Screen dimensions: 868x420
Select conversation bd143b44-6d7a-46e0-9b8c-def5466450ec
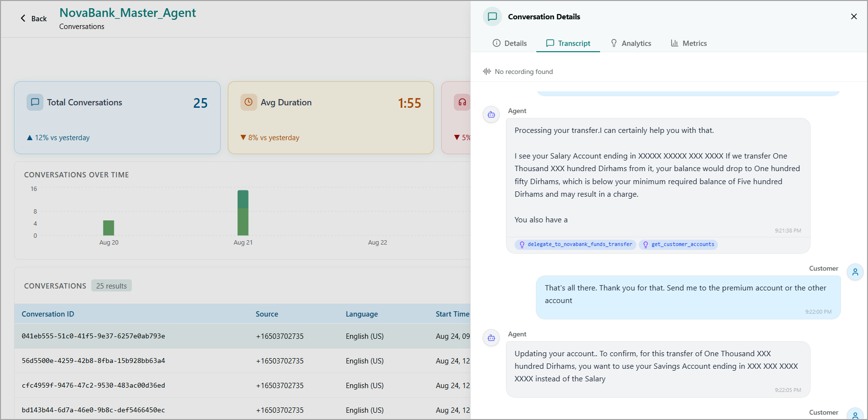(x=242, y=410)
